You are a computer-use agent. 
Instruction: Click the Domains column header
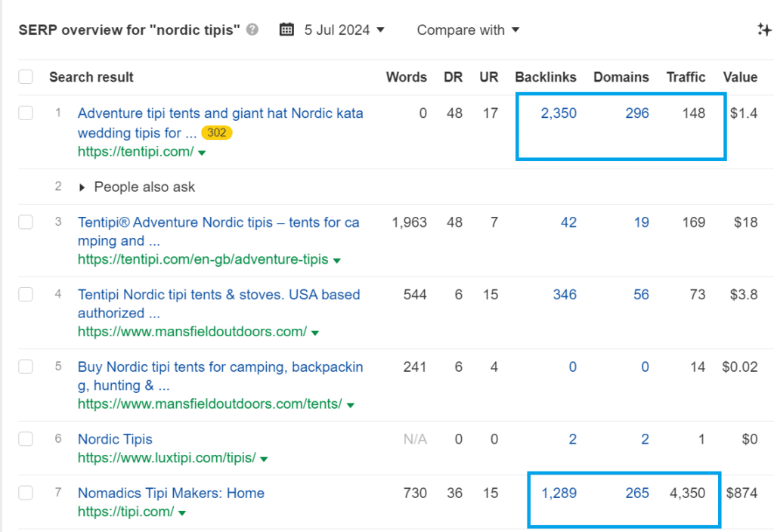click(x=621, y=77)
